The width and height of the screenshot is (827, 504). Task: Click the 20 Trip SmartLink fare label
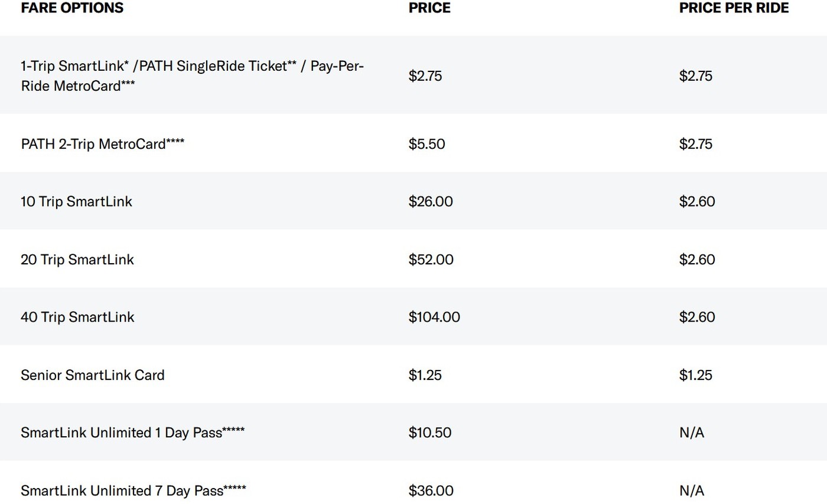point(77,259)
